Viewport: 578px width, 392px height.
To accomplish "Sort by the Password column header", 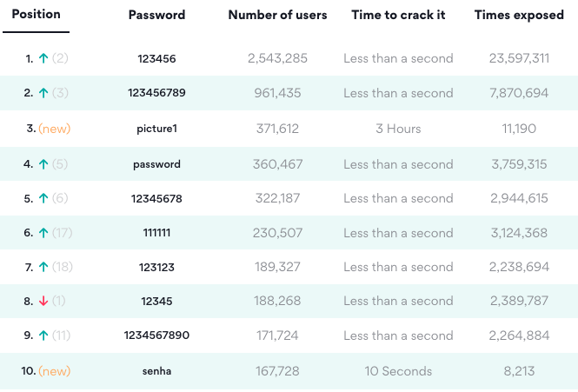I will (156, 15).
